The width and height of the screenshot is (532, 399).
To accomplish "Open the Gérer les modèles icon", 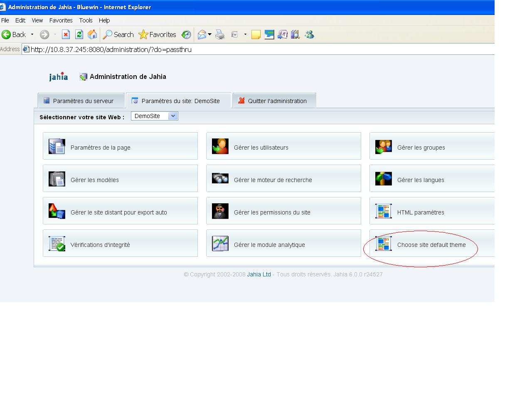I will pyautogui.click(x=57, y=179).
